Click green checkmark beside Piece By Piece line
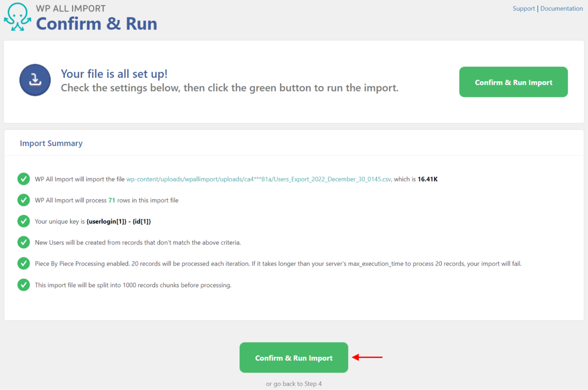The height and width of the screenshot is (390, 588). click(24, 263)
